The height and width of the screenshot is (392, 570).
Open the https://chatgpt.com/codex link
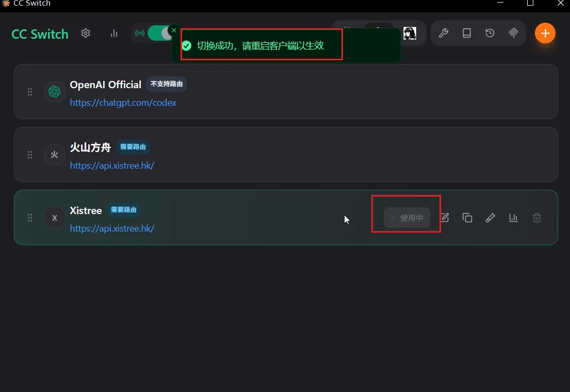point(123,103)
